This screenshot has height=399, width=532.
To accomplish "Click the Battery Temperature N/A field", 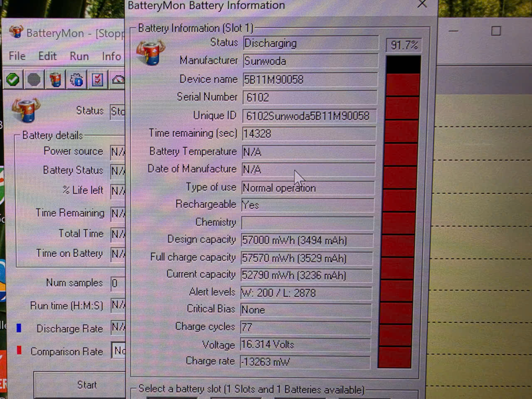I will (309, 152).
